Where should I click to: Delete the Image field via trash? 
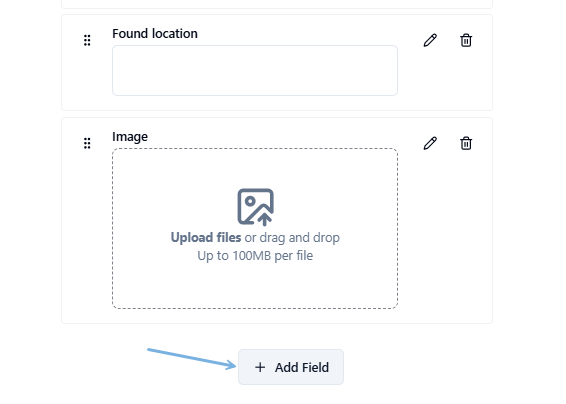point(466,143)
